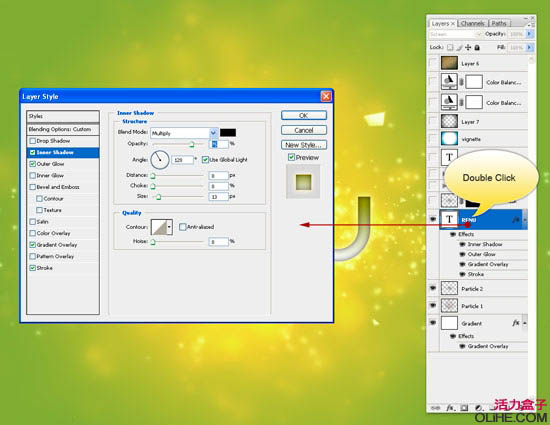Switch to the Channels tab

tap(472, 23)
